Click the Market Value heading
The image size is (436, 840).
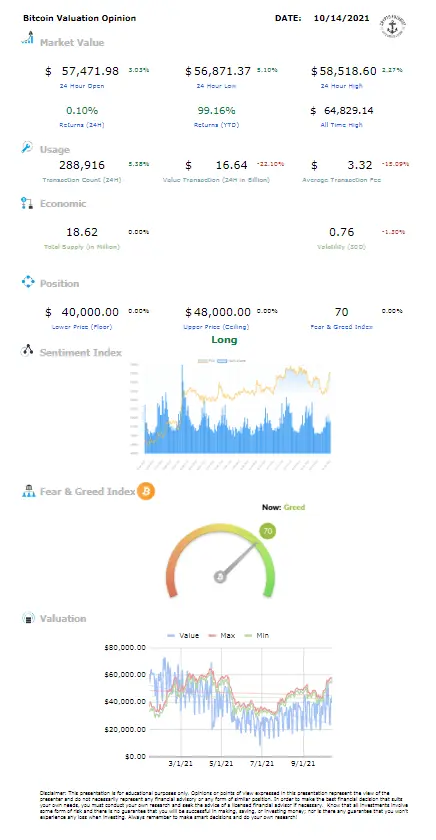tap(72, 42)
